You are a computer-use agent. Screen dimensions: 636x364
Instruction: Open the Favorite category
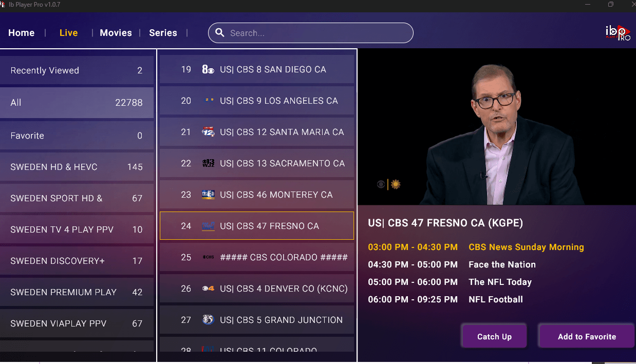pyautogui.click(x=77, y=136)
